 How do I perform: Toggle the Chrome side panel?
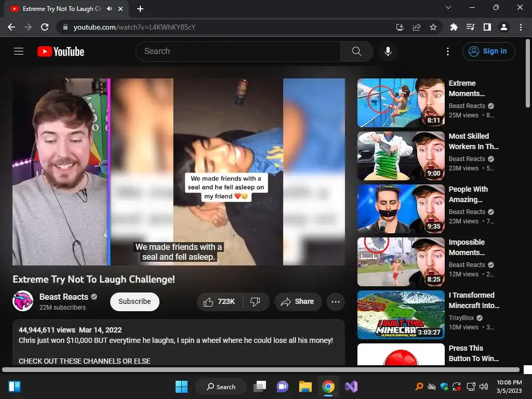487,27
